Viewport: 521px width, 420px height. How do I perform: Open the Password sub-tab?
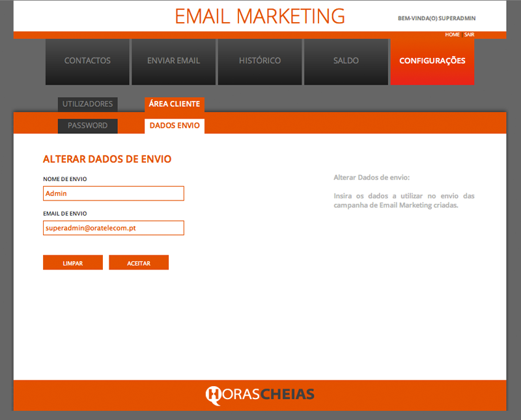(88, 126)
